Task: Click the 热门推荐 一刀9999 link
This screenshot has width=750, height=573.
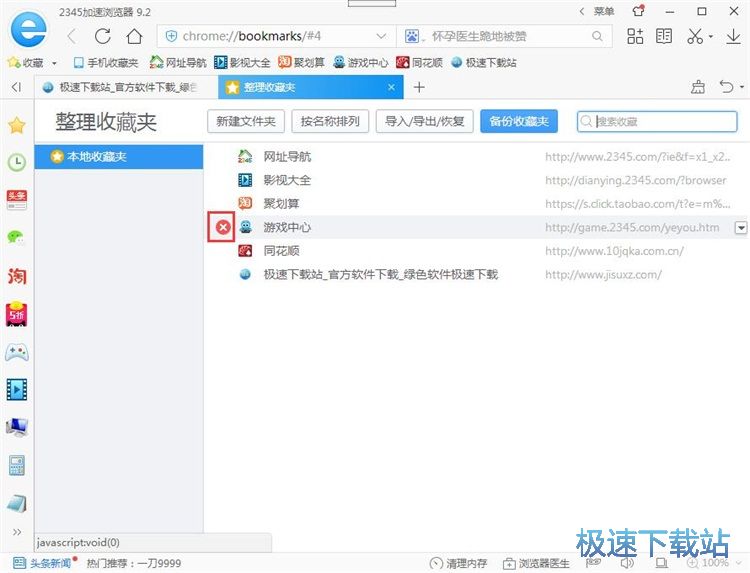Action: [134, 563]
